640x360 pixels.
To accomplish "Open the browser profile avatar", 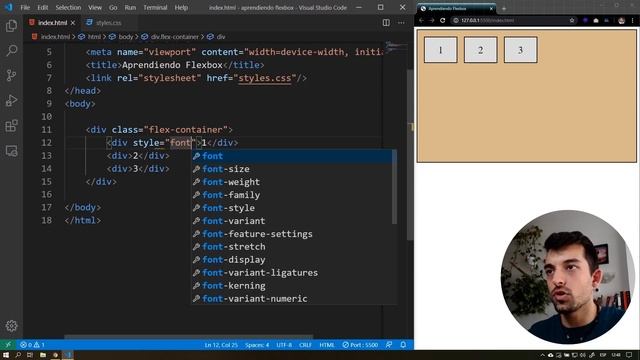I will click(x=621, y=20).
